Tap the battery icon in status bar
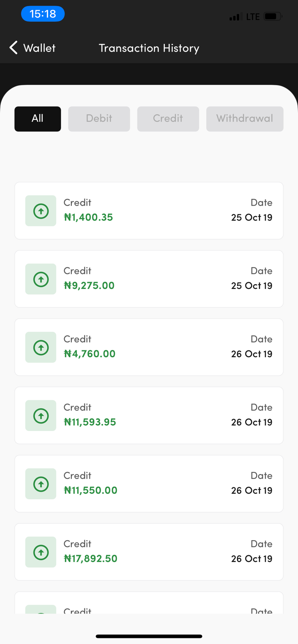This screenshot has height=644, width=298. pyautogui.click(x=273, y=17)
